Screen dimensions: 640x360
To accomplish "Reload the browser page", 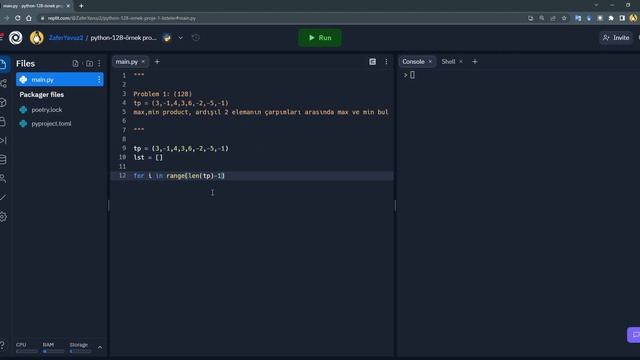I will coord(18,18).
